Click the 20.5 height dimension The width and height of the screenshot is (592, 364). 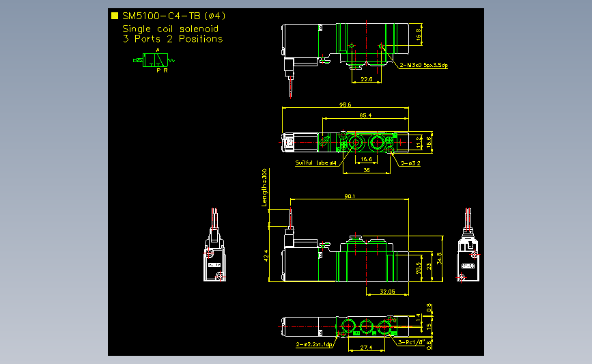[419, 268]
